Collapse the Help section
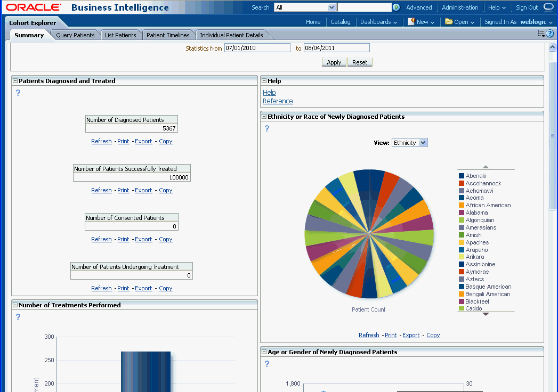The width and height of the screenshot is (558, 392). [x=264, y=81]
